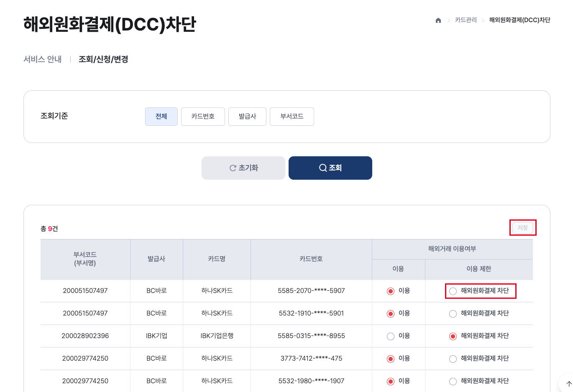
Task: Click the 총 9건 result count
Action: 49,229
